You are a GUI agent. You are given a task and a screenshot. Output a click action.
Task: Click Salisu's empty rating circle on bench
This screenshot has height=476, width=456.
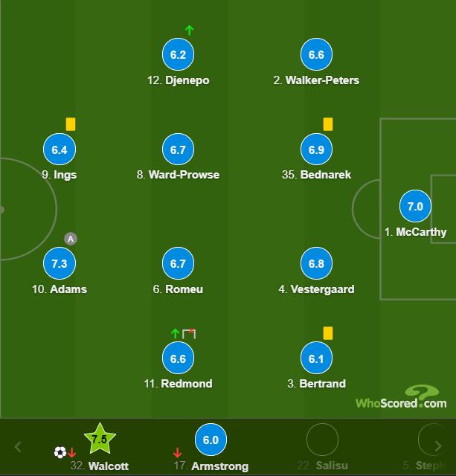[322, 440]
